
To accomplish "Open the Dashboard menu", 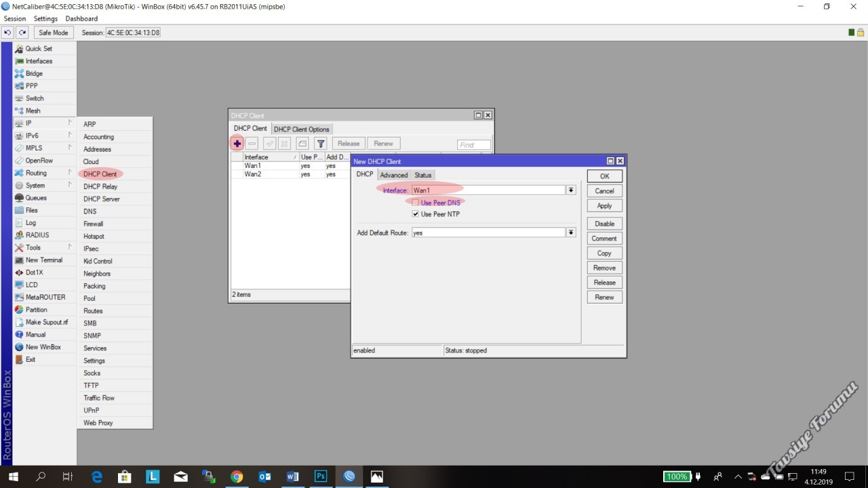I will [x=81, y=19].
